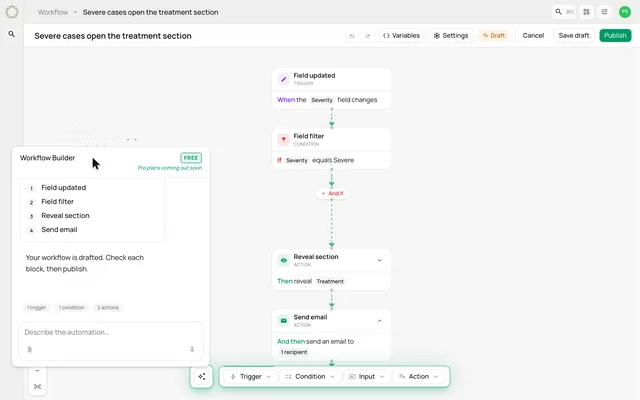The height and width of the screenshot is (400, 640).
Task: Click the 1 condition tag
Action: click(71, 307)
